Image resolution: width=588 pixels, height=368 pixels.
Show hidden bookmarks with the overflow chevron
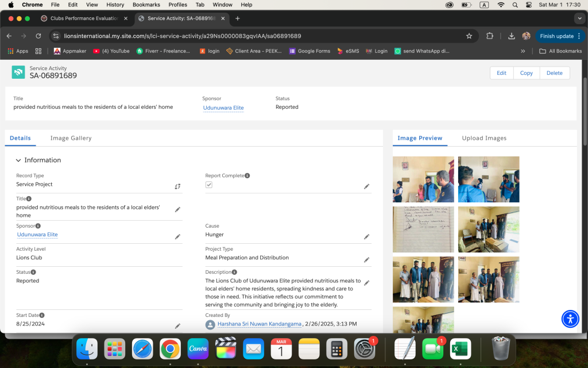click(x=523, y=51)
